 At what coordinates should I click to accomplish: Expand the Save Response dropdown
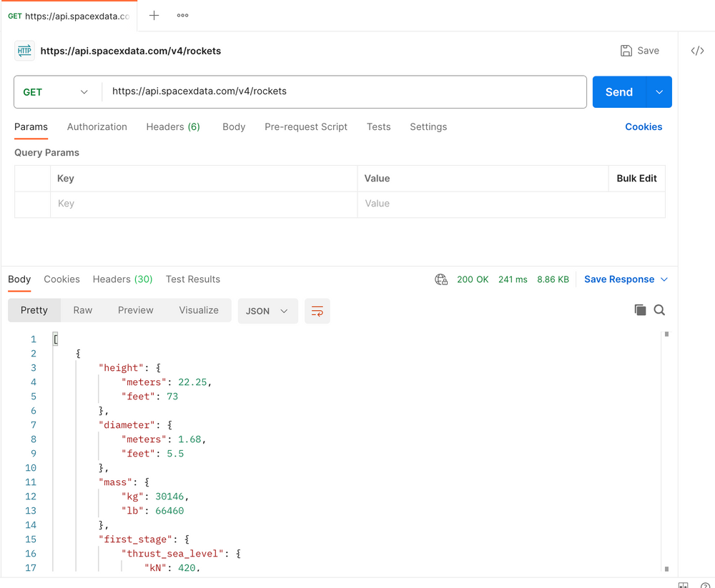(664, 279)
